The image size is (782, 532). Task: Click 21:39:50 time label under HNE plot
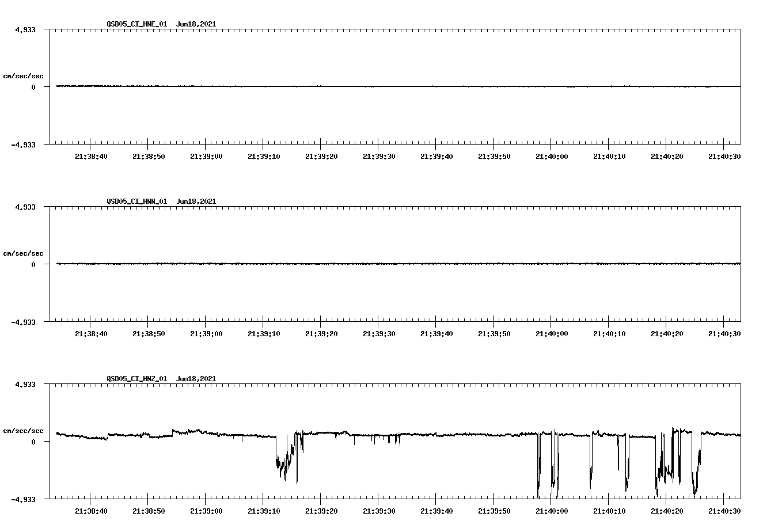pyautogui.click(x=494, y=157)
